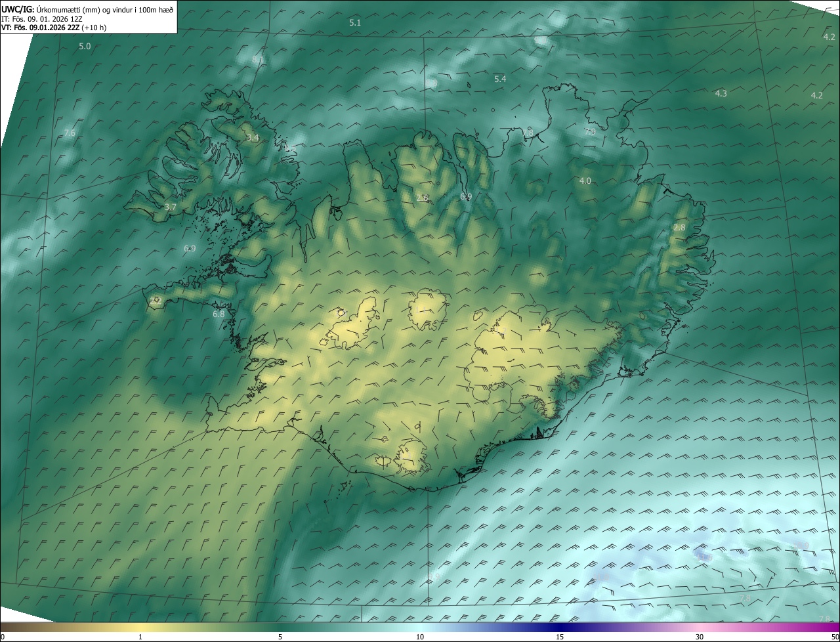
Task: Click the map value label '4.0'
Action: [x=585, y=181]
